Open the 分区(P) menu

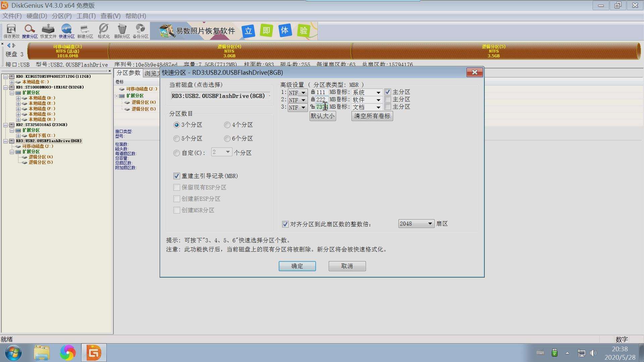tap(61, 16)
